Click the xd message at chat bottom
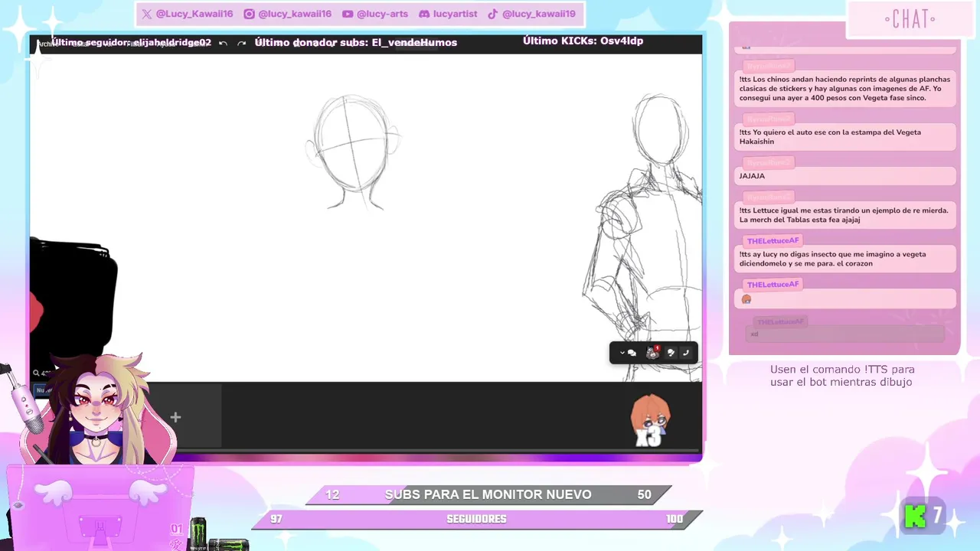Image resolution: width=980 pixels, height=551 pixels. pyautogui.click(x=845, y=334)
